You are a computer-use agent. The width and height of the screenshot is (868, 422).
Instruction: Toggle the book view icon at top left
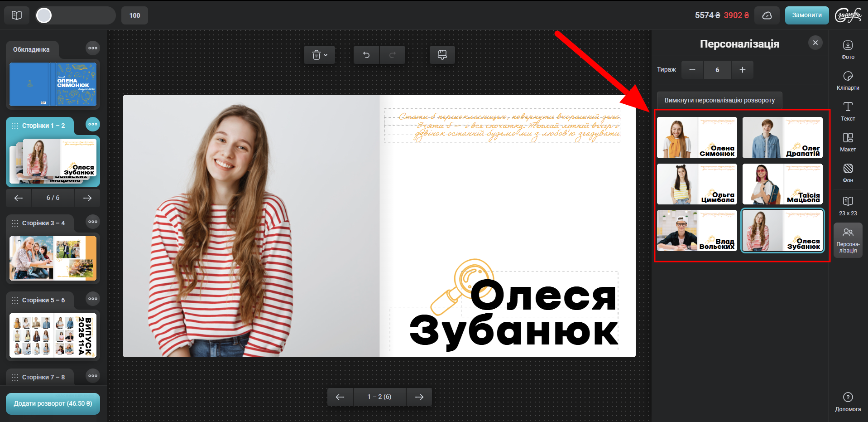[17, 15]
